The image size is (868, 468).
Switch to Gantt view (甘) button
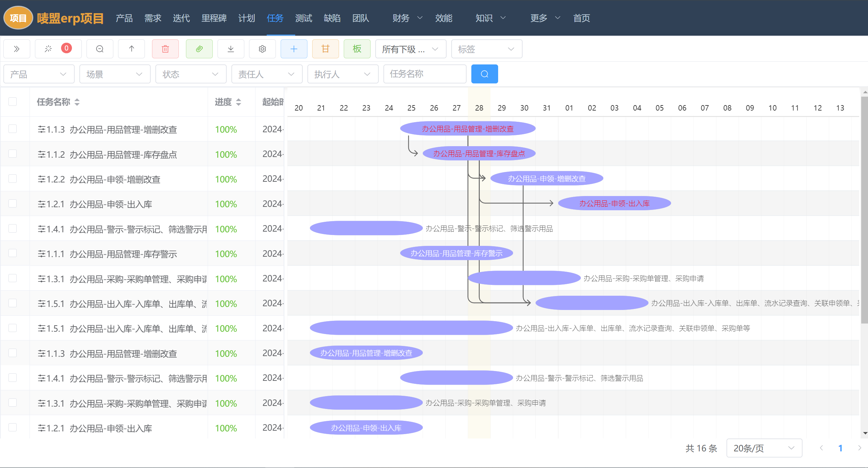tap(325, 49)
